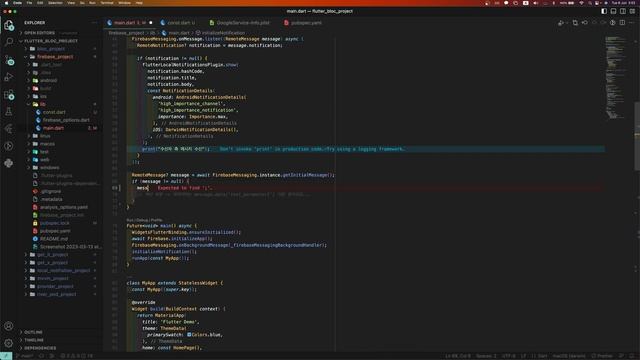Viewport: 640px width, 360px height.
Task: Click the UTF-8 encoding status bar item
Action: pos(509,356)
